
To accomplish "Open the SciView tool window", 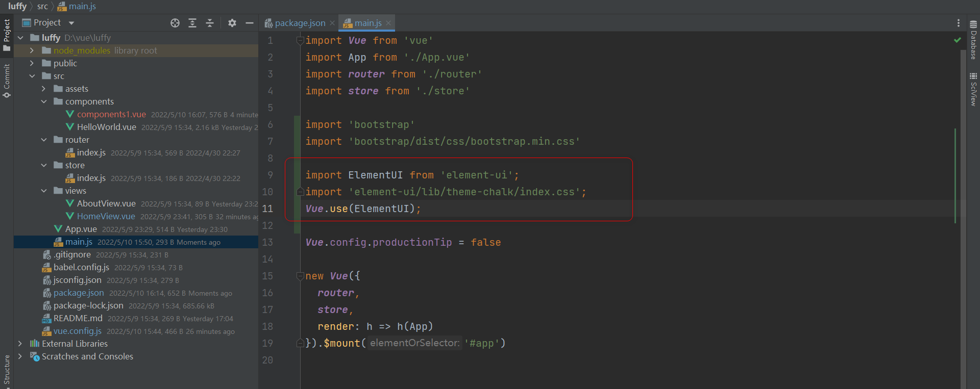I will [x=973, y=89].
